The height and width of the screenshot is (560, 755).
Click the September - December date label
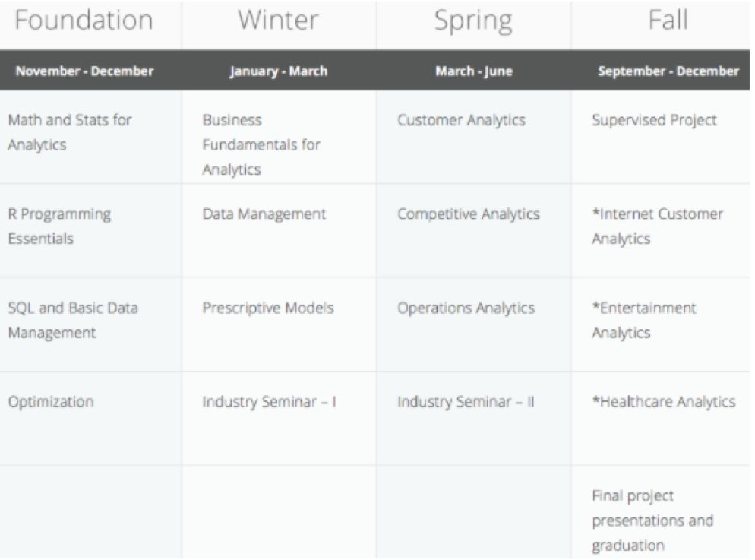pyautogui.click(x=668, y=71)
